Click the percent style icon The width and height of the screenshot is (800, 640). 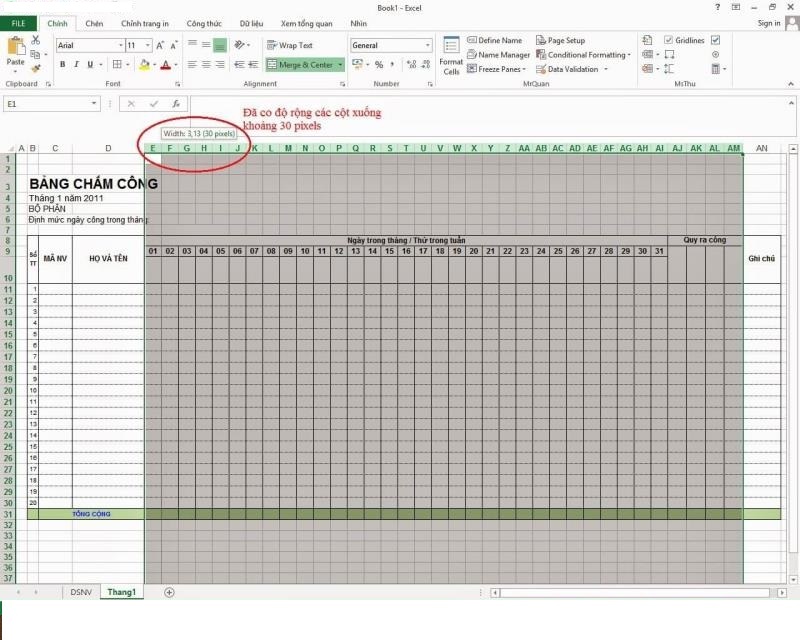coord(379,65)
